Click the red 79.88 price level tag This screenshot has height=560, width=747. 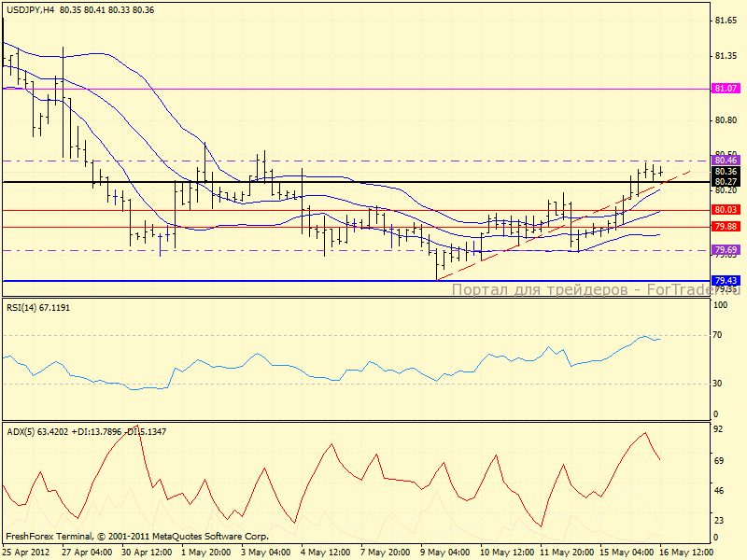[x=726, y=227]
